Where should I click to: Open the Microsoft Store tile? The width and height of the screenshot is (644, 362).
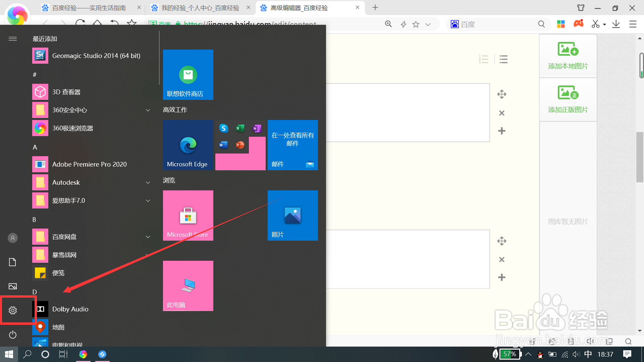(188, 215)
